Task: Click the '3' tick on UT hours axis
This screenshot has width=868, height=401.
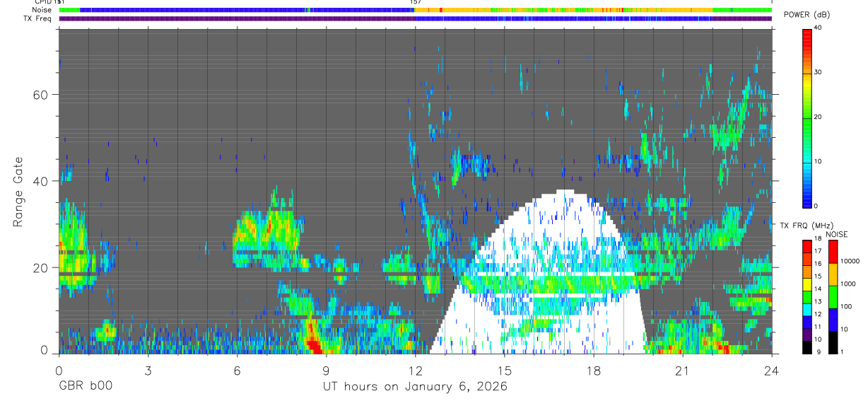Action: (148, 370)
